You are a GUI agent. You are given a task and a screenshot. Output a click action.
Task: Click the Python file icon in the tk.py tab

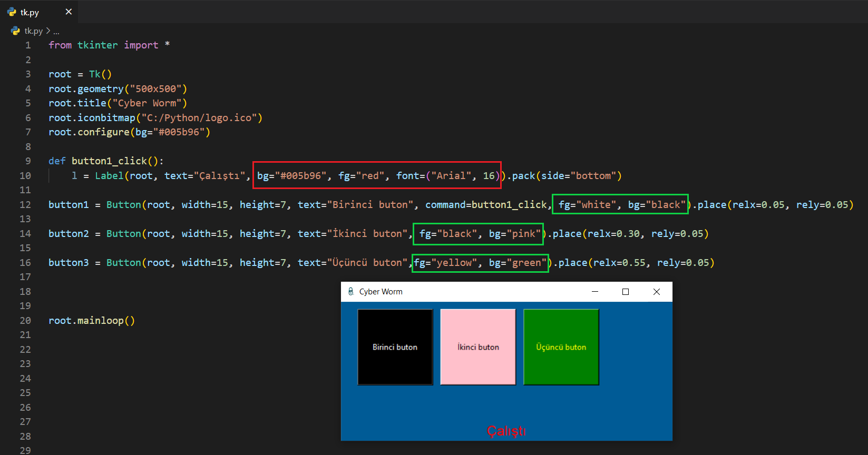(x=12, y=12)
